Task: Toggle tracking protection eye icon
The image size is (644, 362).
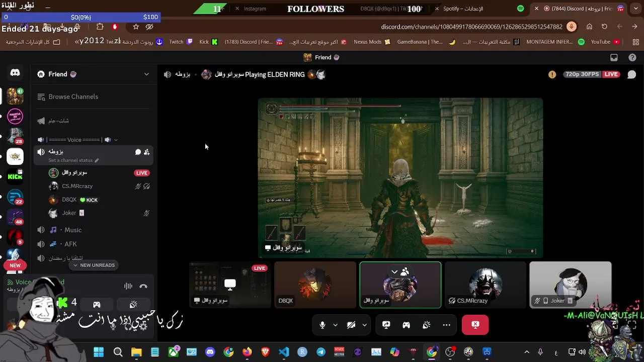Action: coord(149,27)
